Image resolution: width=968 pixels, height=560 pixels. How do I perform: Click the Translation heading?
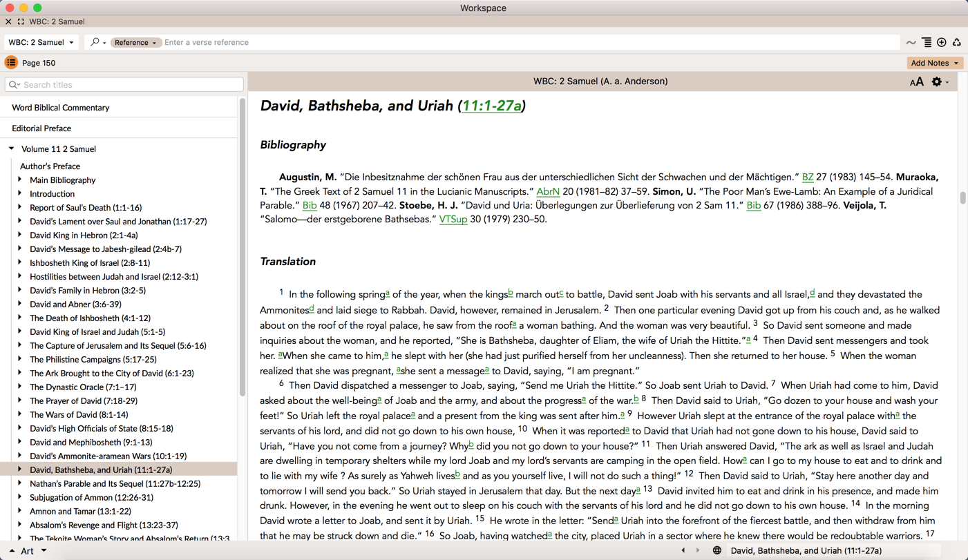(288, 262)
